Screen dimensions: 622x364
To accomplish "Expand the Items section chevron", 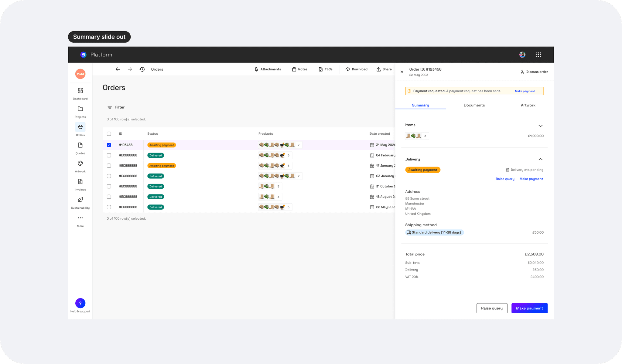I will (540, 126).
